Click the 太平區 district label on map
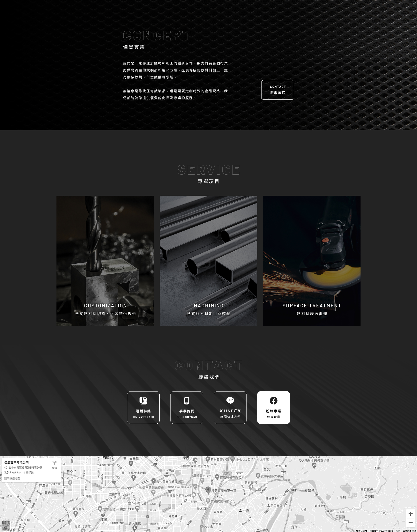417x532 pixels. pyautogui.click(x=244, y=510)
